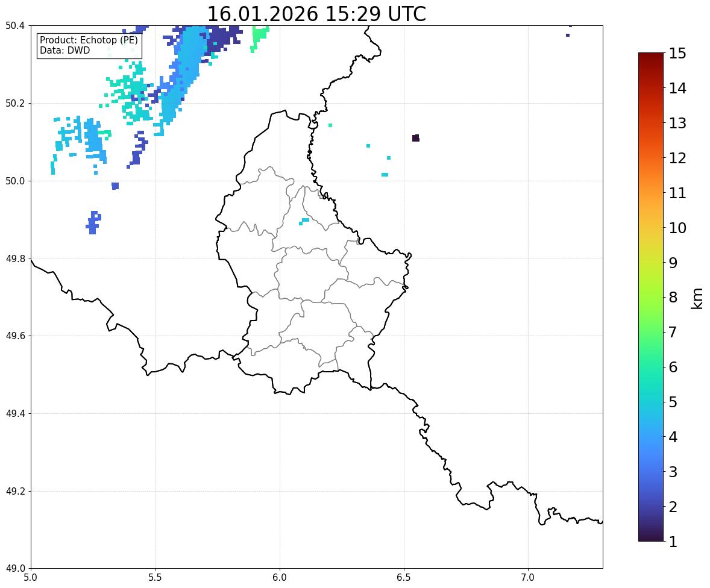
Task: Click the colorbar tick label "3"
Action: pos(673,472)
